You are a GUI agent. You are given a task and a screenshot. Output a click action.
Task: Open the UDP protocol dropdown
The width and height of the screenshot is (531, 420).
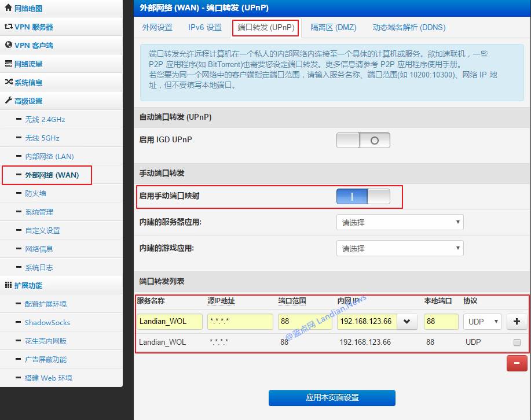pos(482,322)
